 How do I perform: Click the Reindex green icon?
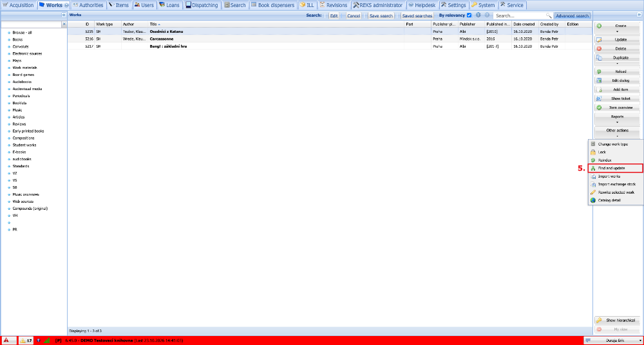point(592,160)
